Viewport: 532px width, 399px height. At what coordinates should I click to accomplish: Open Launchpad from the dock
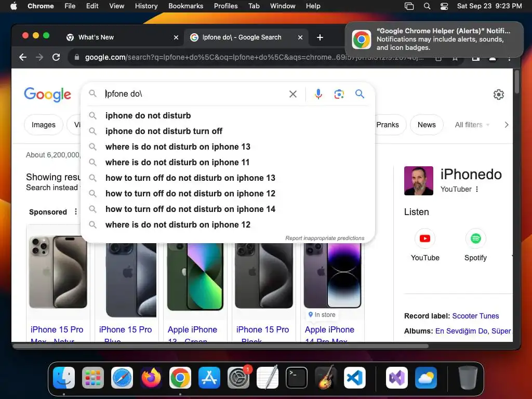click(x=93, y=378)
